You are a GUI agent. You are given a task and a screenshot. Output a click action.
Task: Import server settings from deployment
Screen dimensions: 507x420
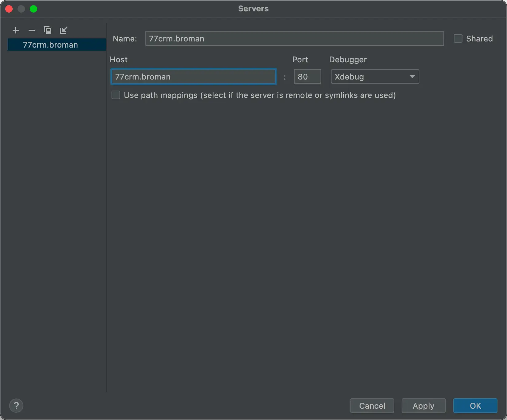pos(64,30)
